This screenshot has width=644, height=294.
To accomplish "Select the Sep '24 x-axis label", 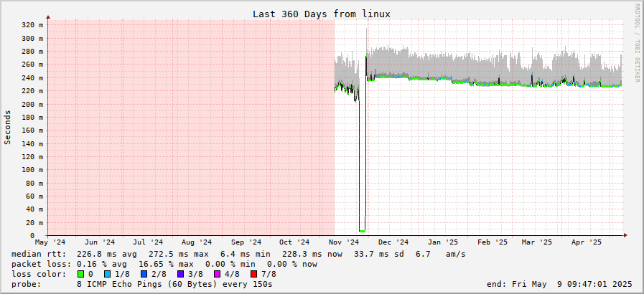I will click(x=246, y=242).
